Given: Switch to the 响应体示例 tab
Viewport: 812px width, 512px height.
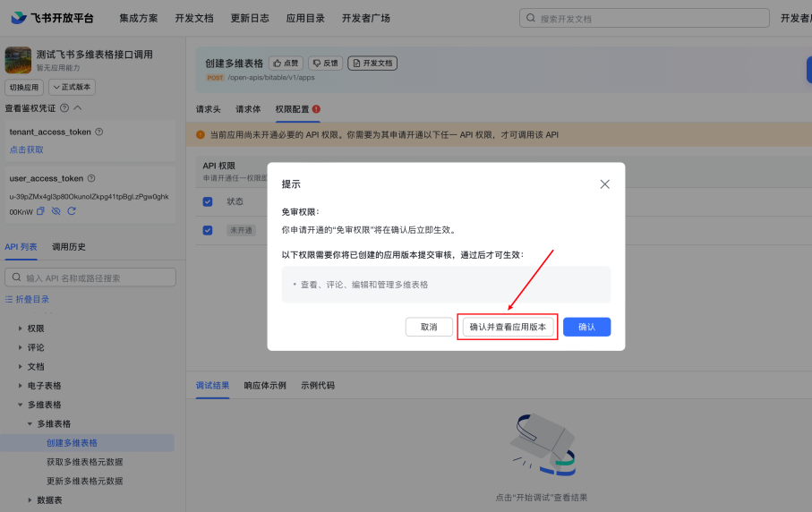Looking at the screenshot, I should click(265, 386).
